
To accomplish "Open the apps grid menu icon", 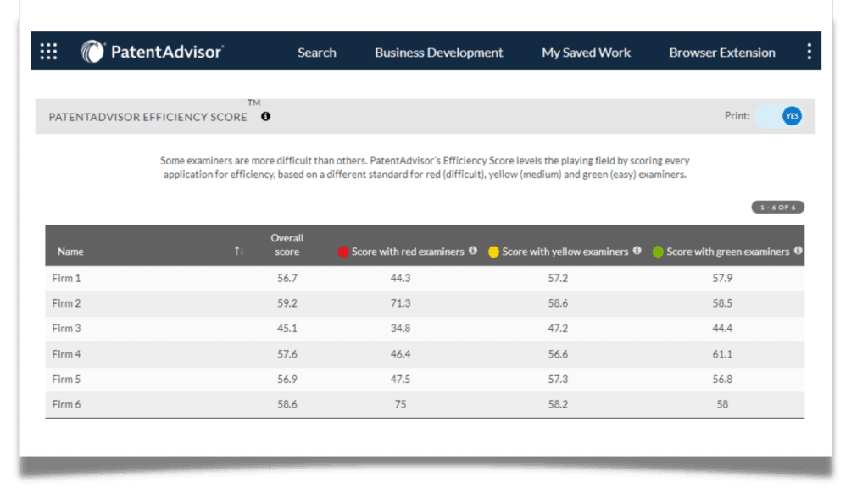I will (x=49, y=52).
